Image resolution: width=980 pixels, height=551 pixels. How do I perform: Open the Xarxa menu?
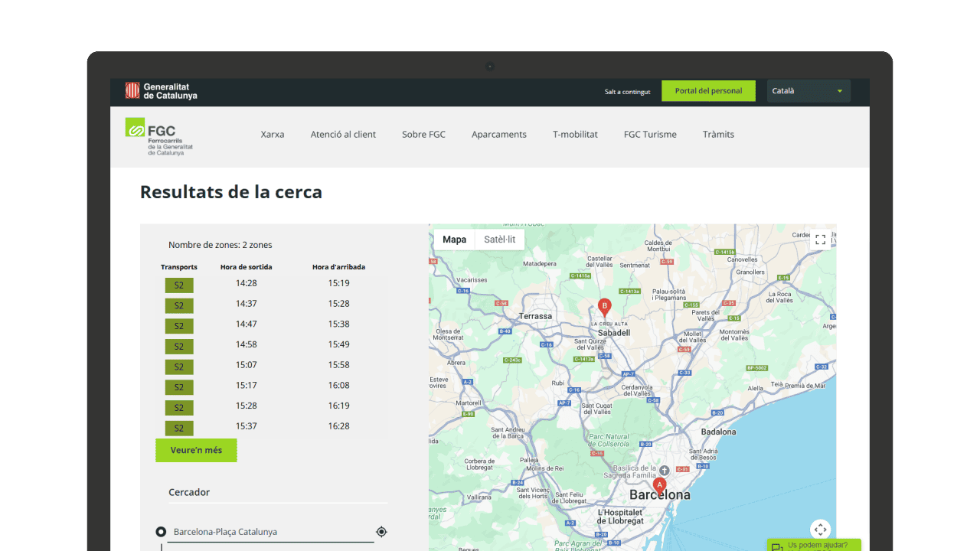pos(273,135)
